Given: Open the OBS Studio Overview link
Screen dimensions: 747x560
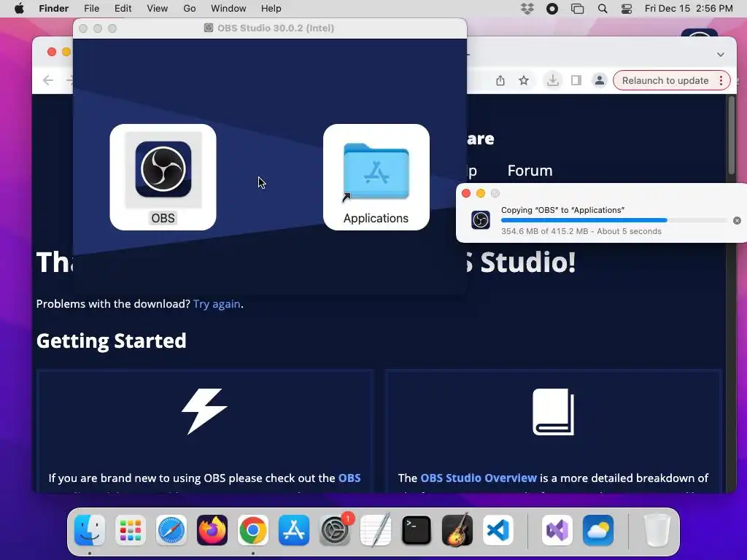Looking at the screenshot, I should click(x=479, y=478).
